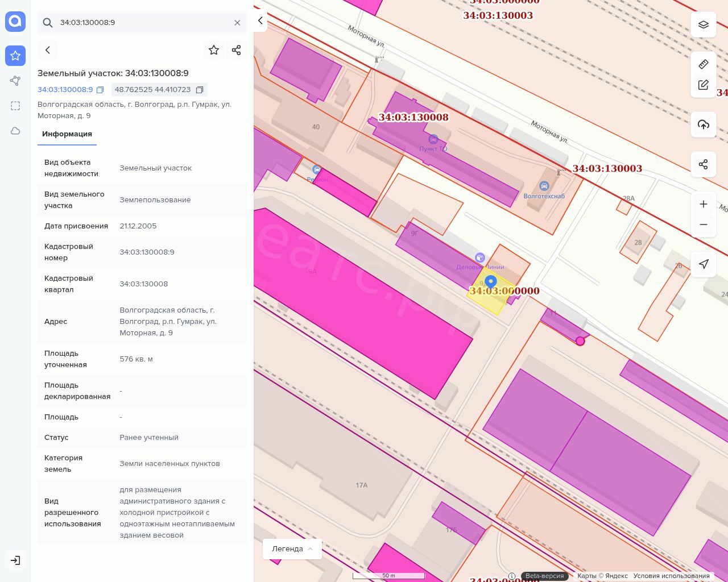Image resolution: width=728 pixels, height=582 pixels.
Task: Expand the Легенда legend panel
Action: (x=292, y=549)
